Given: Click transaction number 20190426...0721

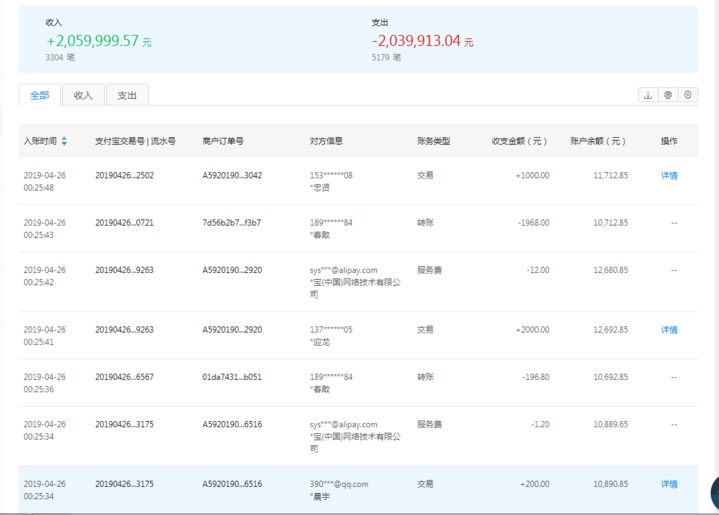Looking at the screenshot, I should [124, 223].
